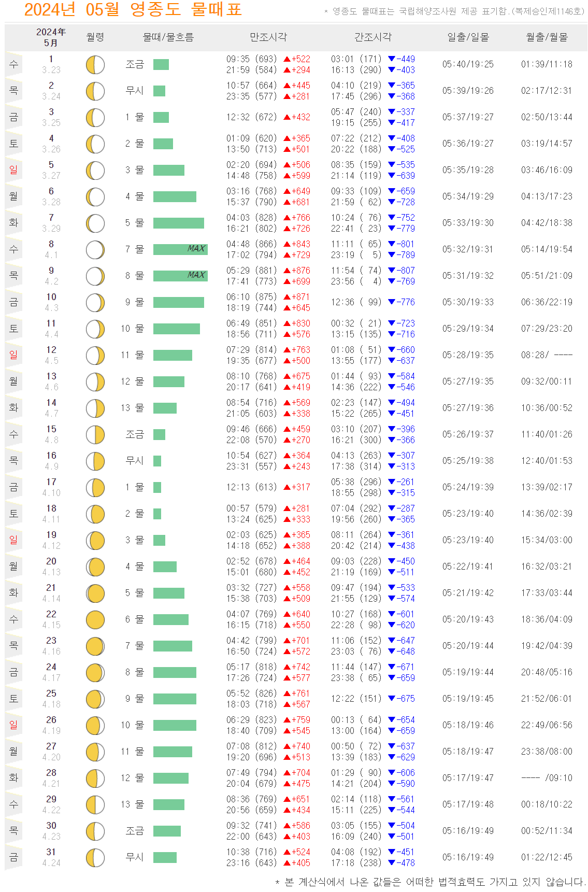Click the 물때/물흐름 column header

[168, 37]
